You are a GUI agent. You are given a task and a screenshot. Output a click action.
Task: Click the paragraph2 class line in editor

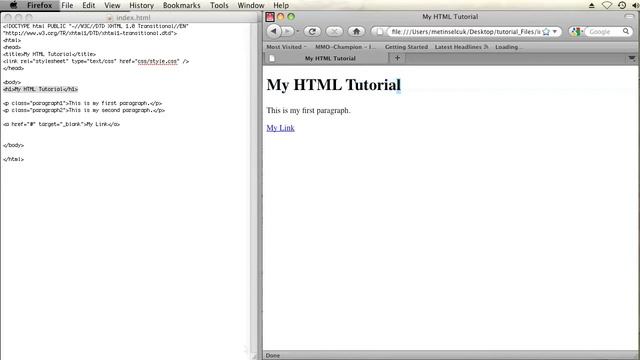tap(84, 110)
